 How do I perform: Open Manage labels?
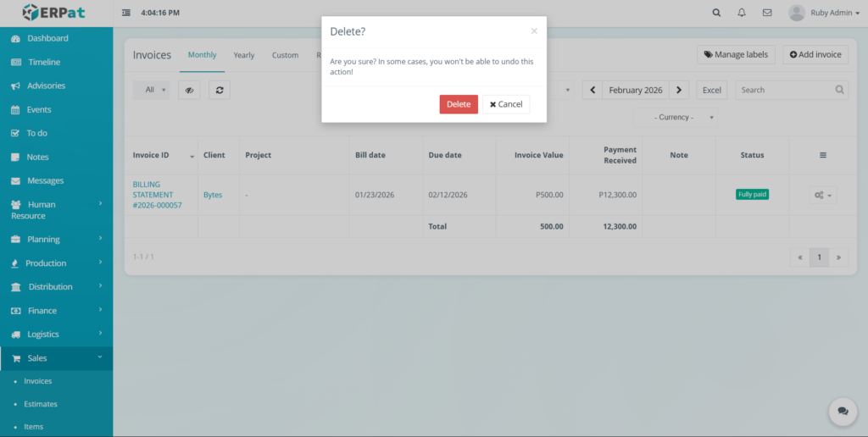coord(736,55)
